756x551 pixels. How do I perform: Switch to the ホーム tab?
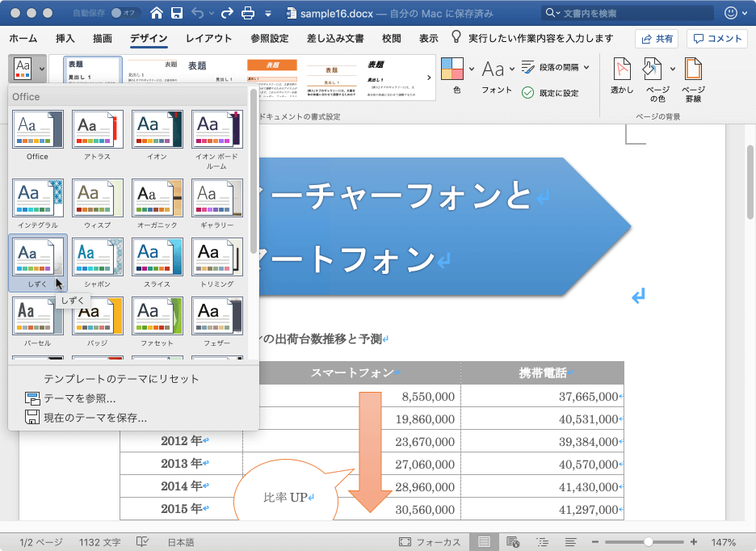click(23, 38)
